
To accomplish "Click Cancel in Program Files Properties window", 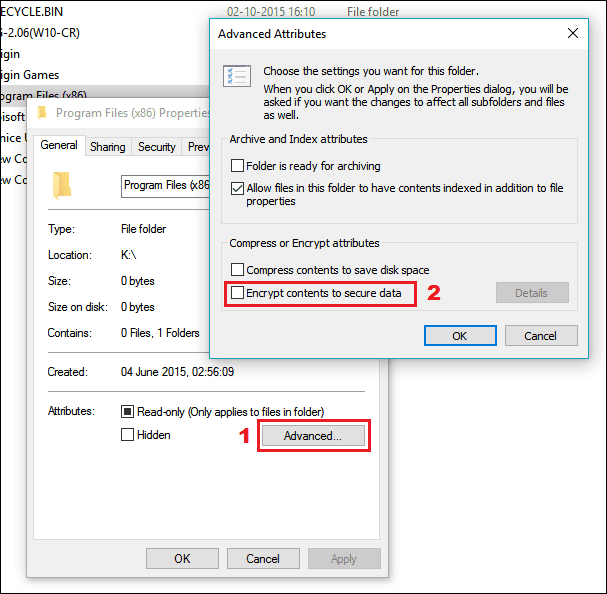I will [x=263, y=558].
